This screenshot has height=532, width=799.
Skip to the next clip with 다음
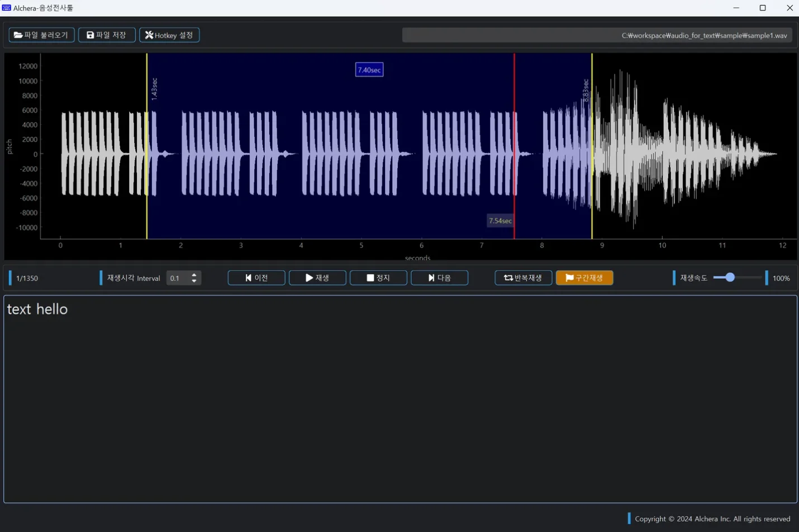(x=440, y=278)
